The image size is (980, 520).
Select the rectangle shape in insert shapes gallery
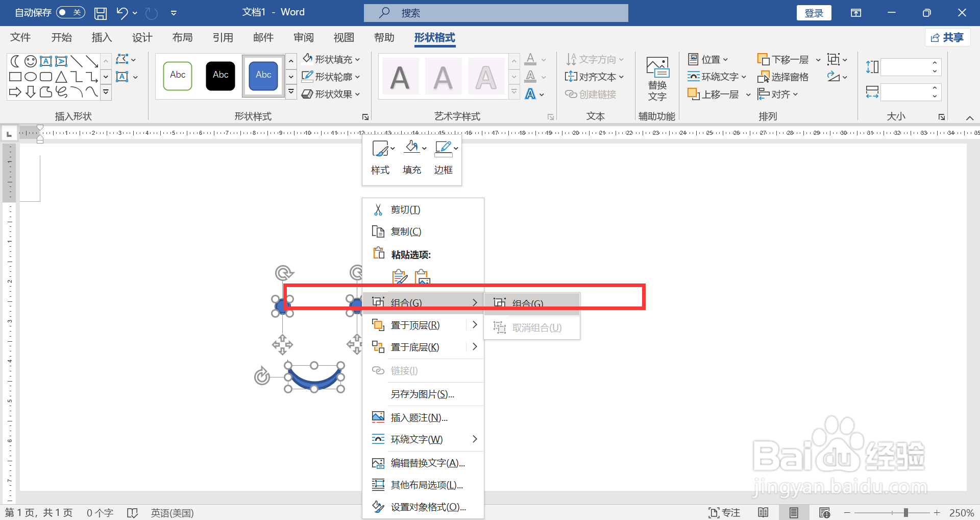tap(15, 77)
